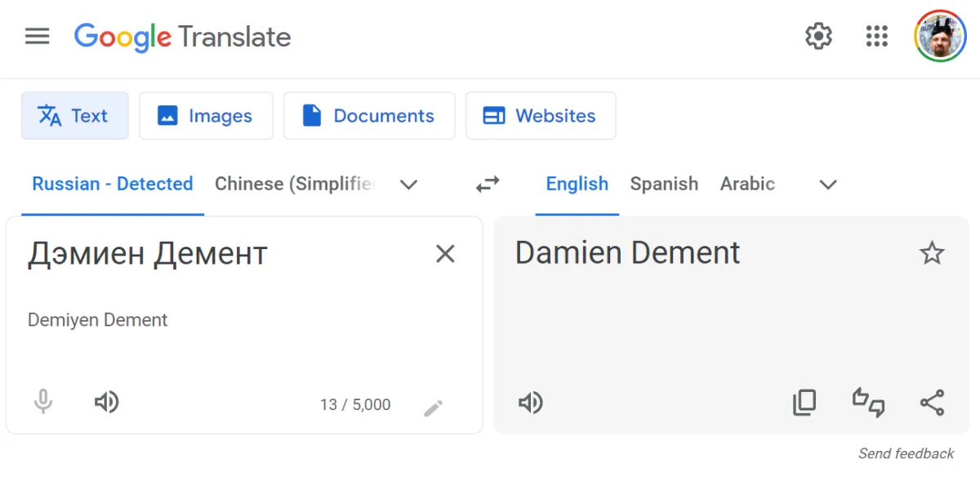Viewport: 980px width, 477px height.
Task: Swap source and target languages
Action: pyautogui.click(x=488, y=185)
